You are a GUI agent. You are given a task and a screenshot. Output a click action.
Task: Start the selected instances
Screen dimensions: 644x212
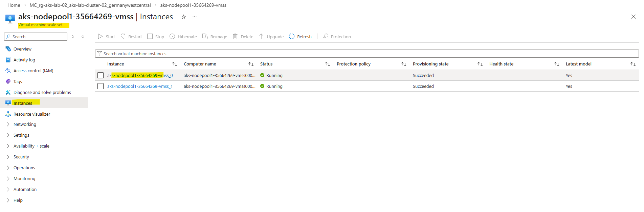click(106, 37)
